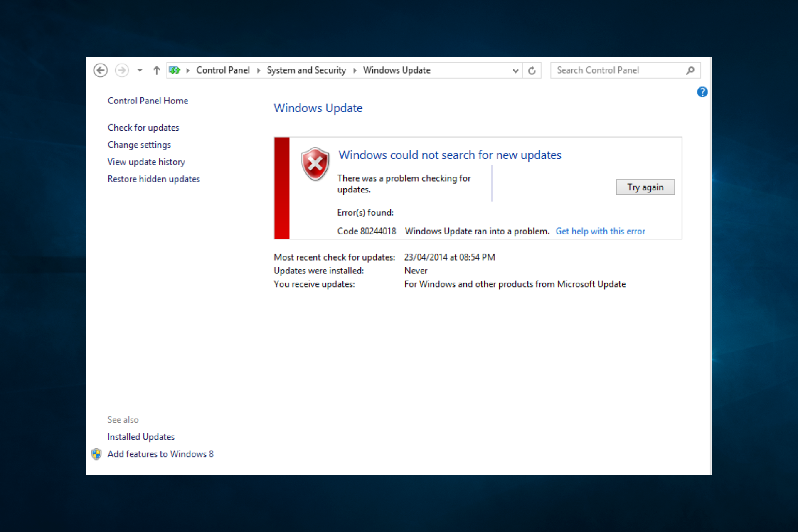Screen dimensions: 798x532
Task: Click Add features to Windows 8
Action: [160, 454]
